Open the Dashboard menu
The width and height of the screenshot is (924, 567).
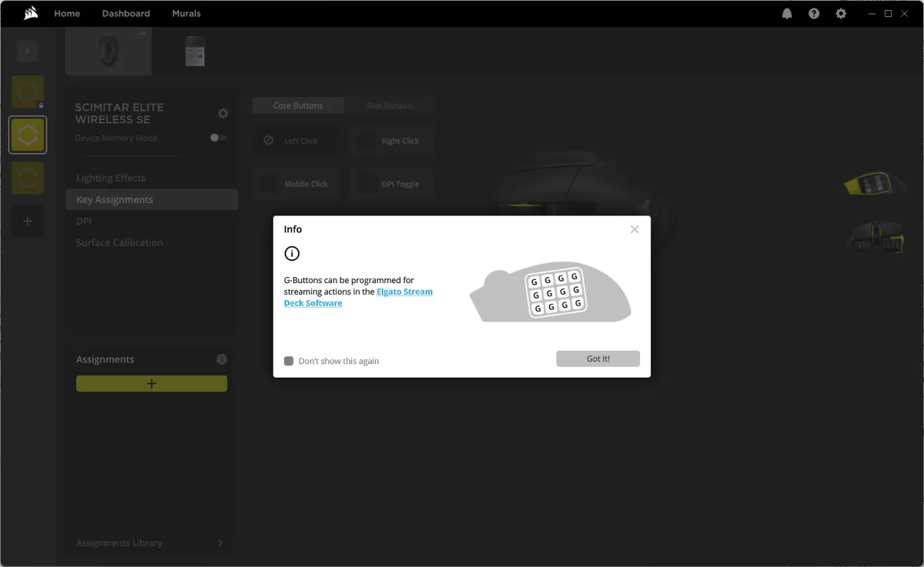(126, 14)
